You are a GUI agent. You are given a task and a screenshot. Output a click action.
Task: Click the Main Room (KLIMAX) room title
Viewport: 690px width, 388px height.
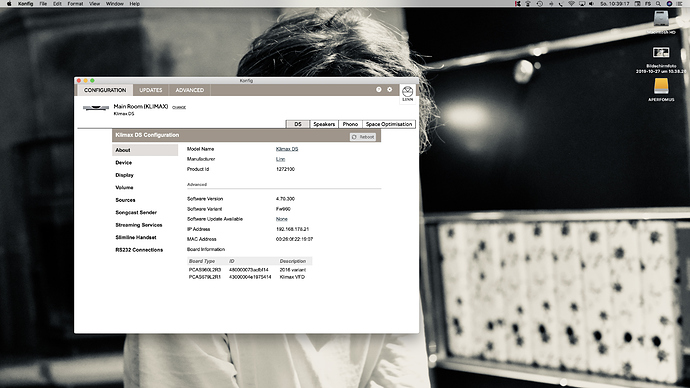point(141,106)
